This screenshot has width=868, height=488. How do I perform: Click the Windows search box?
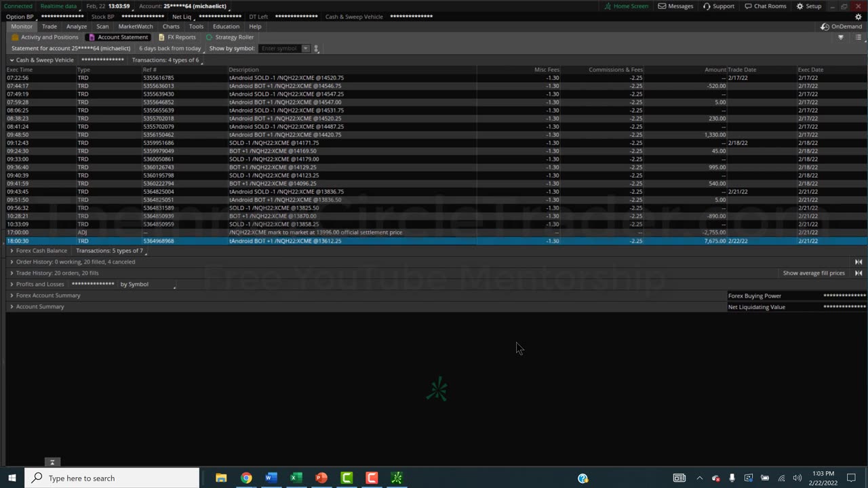pos(112,478)
